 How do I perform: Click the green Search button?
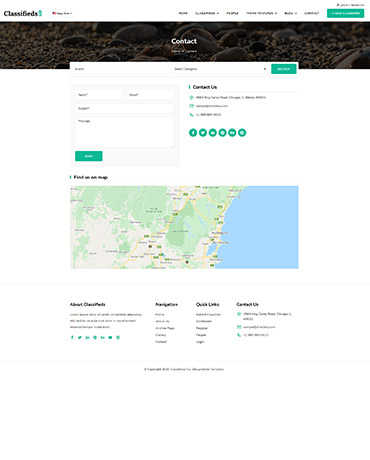(x=284, y=69)
